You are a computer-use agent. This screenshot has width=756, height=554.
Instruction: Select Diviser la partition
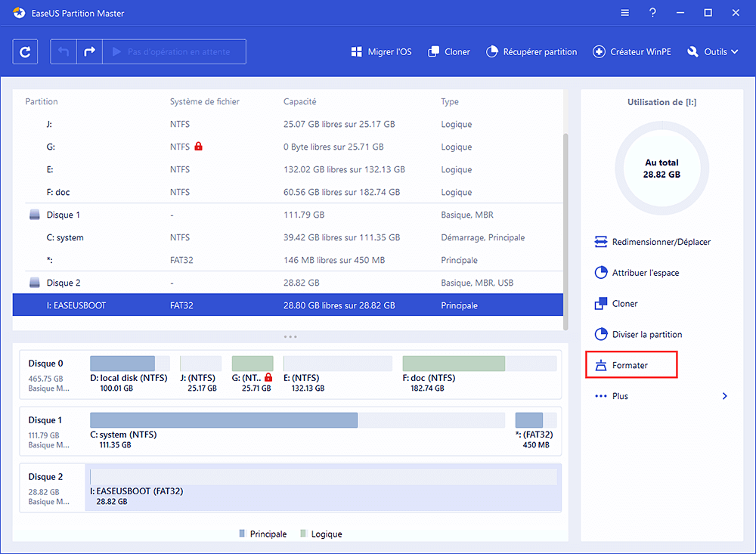[638, 335]
